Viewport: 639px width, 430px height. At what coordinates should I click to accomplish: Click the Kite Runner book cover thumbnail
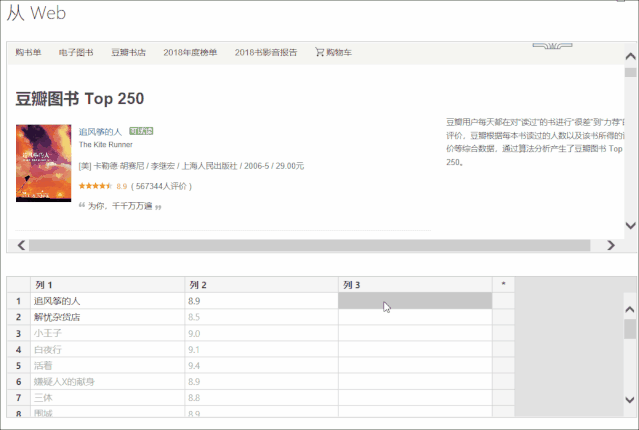click(44, 163)
